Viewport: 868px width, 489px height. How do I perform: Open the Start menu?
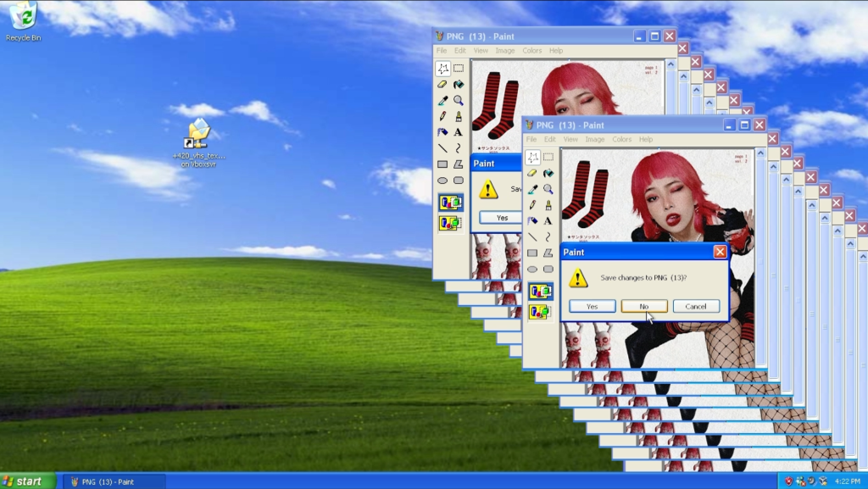coord(28,481)
